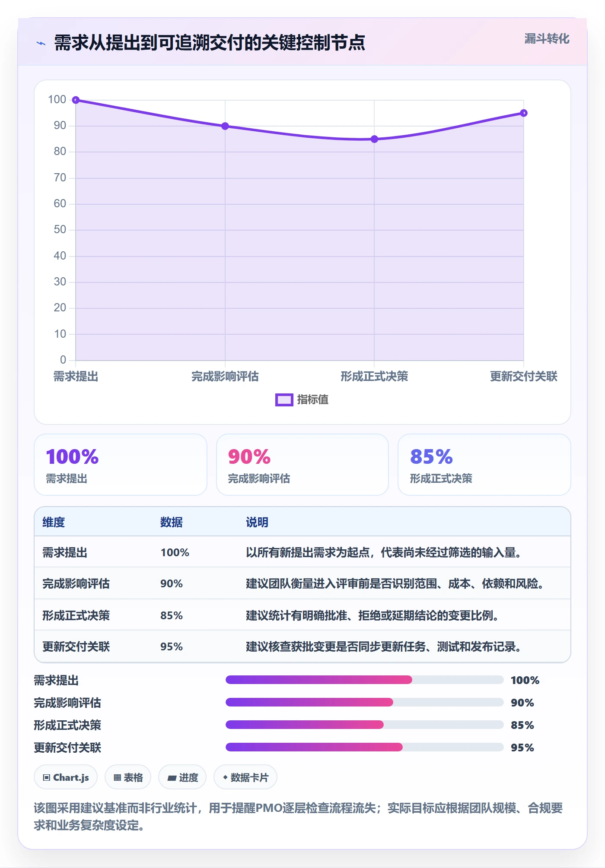This screenshot has height=868, width=605.
Task: Open the 85% 形成正式决策 stat card
Action: click(484, 465)
